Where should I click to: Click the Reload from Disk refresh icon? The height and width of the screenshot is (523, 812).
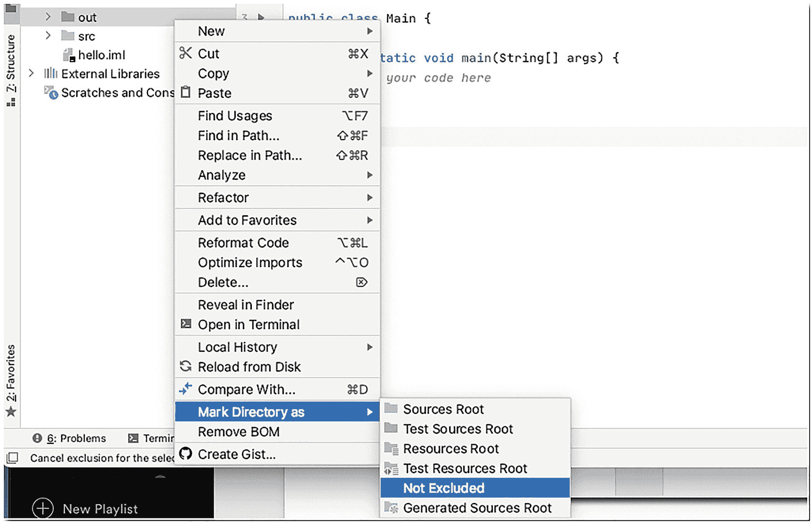point(186,366)
